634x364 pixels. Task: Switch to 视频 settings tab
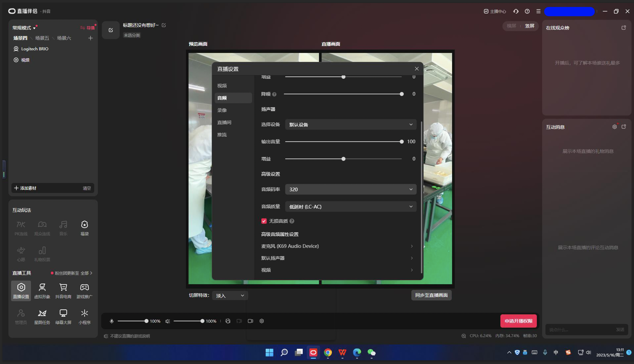[x=222, y=86]
